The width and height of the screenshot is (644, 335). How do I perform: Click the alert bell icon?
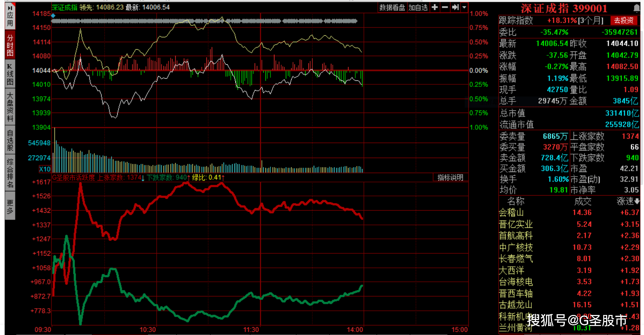click(637, 8)
